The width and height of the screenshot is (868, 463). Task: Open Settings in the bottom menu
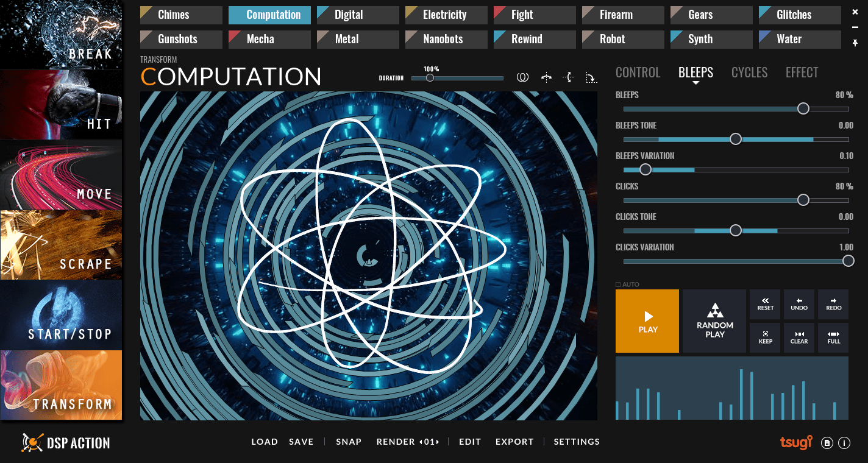577,442
